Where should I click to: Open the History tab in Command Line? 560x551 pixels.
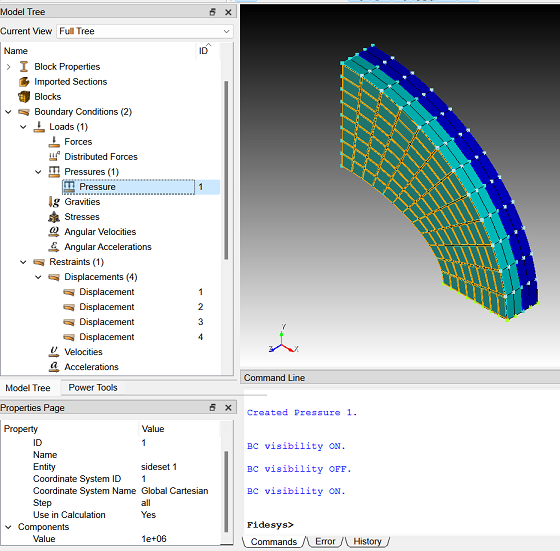tap(367, 541)
